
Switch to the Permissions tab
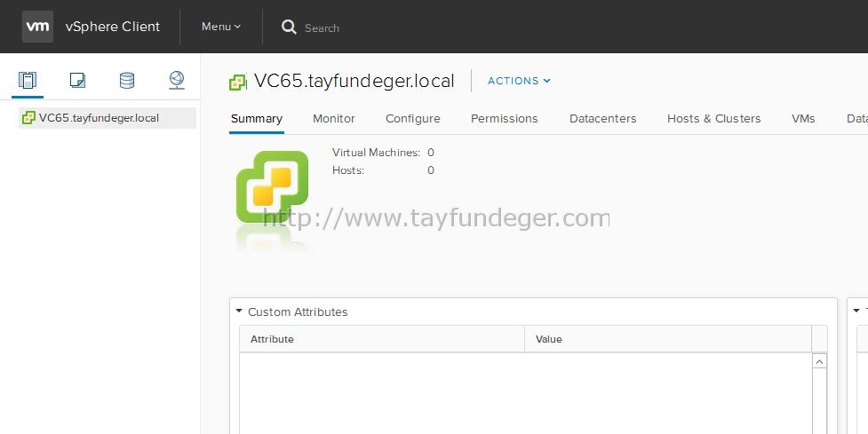pos(505,119)
